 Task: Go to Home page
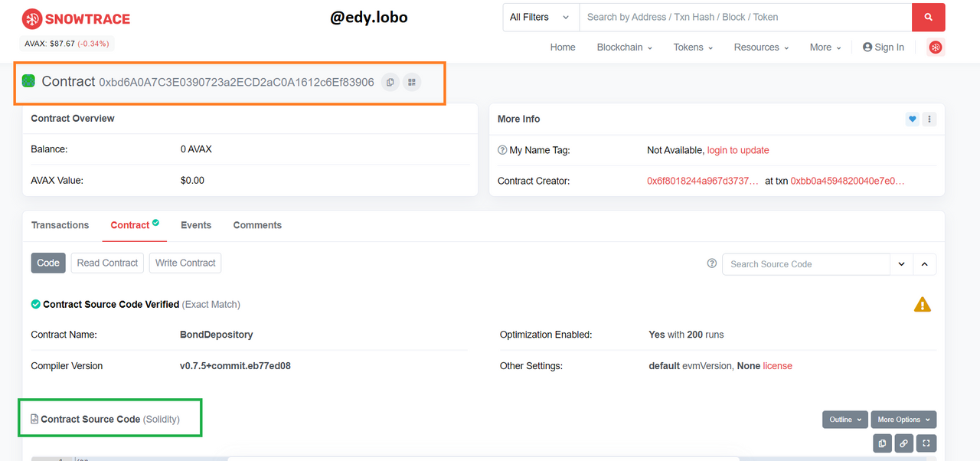(563, 47)
